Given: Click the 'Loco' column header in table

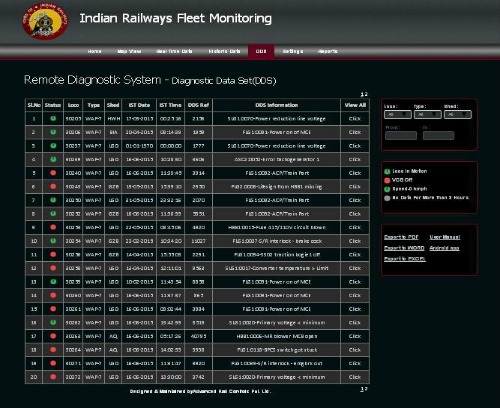Looking at the screenshot, I should (73, 105).
